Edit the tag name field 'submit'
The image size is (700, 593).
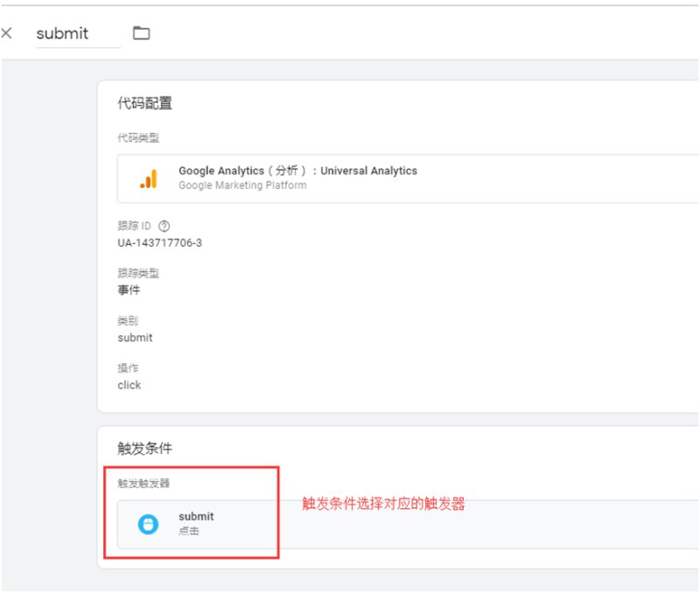[x=78, y=34]
